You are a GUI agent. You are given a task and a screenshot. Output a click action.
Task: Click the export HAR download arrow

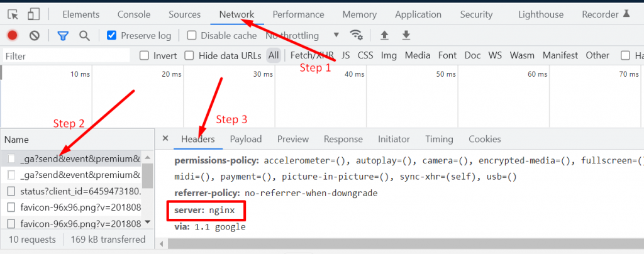(406, 35)
